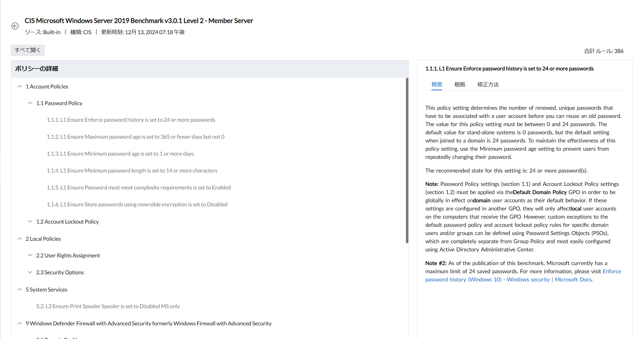Expand 2.2 User Rights Assignment
The width and height of the screenshot is (644, 339).
pos(30,255)
